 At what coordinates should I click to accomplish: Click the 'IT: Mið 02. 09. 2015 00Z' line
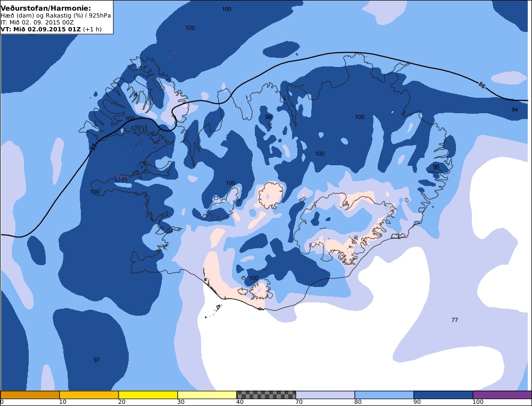click(x=37, y=22)
